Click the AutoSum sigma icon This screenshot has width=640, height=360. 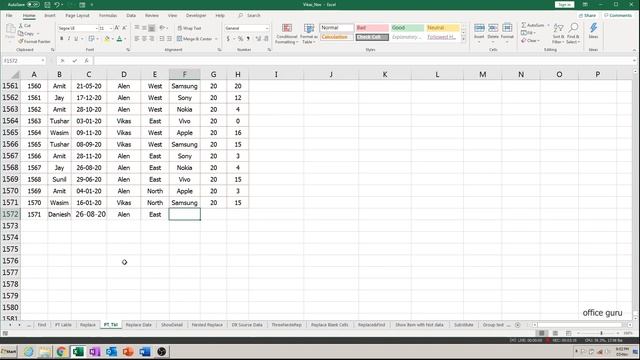[x=524, y=25]
